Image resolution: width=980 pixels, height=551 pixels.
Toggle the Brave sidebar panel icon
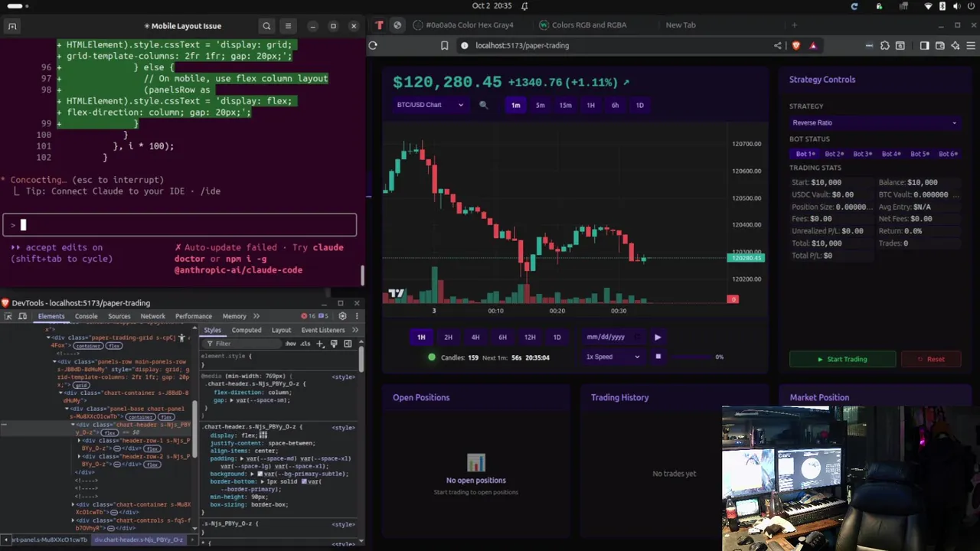click(x=924, y=45)
